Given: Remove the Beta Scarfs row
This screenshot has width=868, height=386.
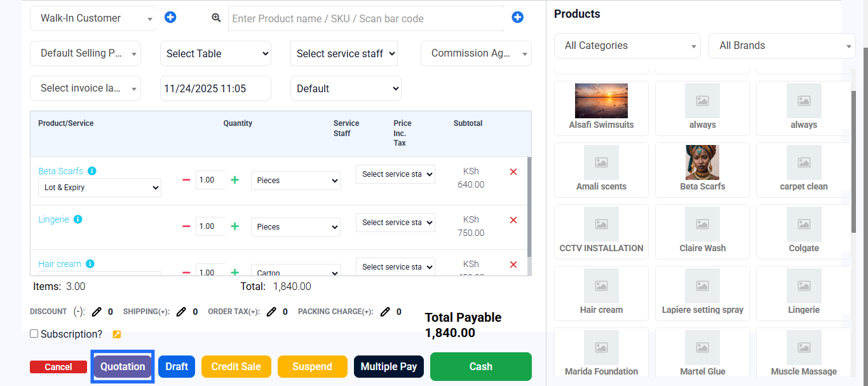Looking at the screenshot, I should click(513, 172).
